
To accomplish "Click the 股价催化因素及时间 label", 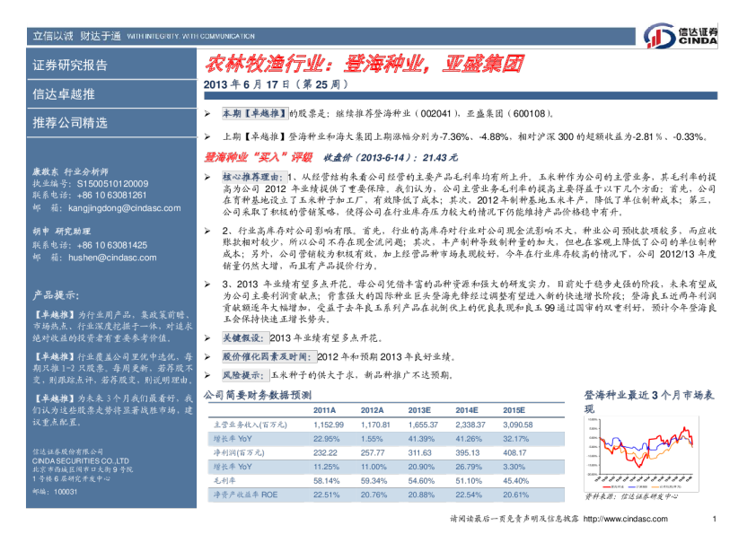I will coord(269,356).
